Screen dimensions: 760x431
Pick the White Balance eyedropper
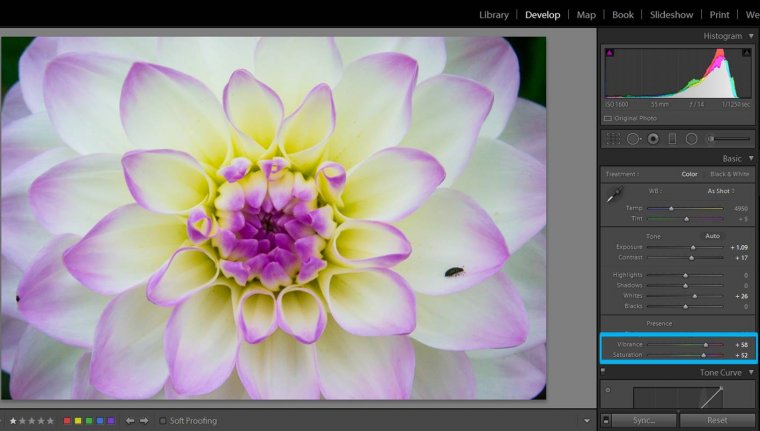pos(616,195)
